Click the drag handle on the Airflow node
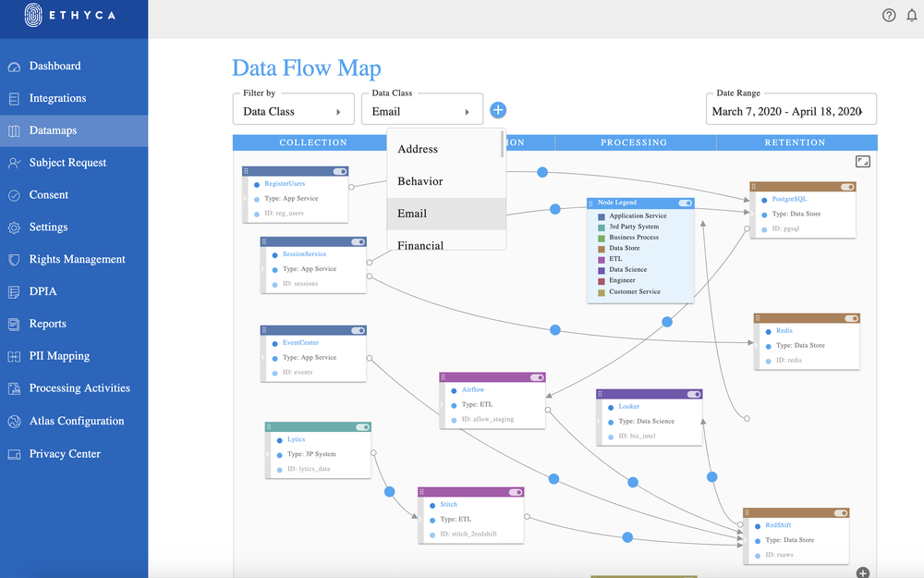Image resolution: width=924 pixels, height=578 pixels. [x=444, y=377]
